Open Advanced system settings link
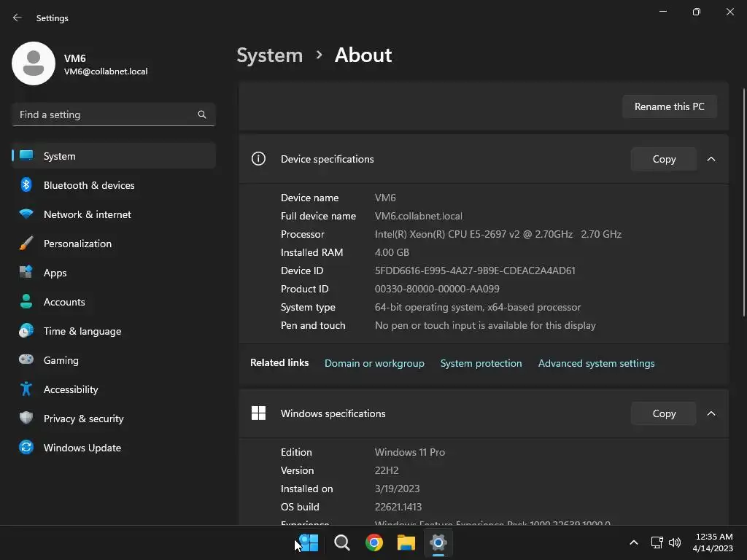This screenshot has width=747, height=560. pos(596,363)
